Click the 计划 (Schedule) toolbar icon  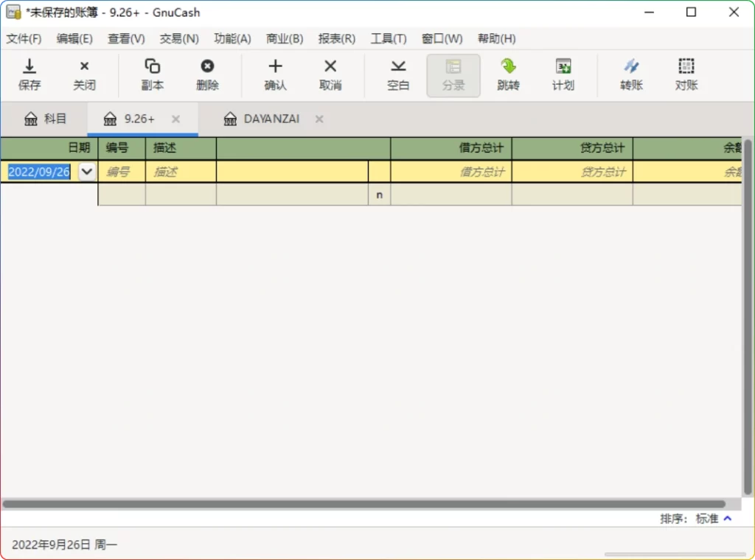(x=563, y=74)
